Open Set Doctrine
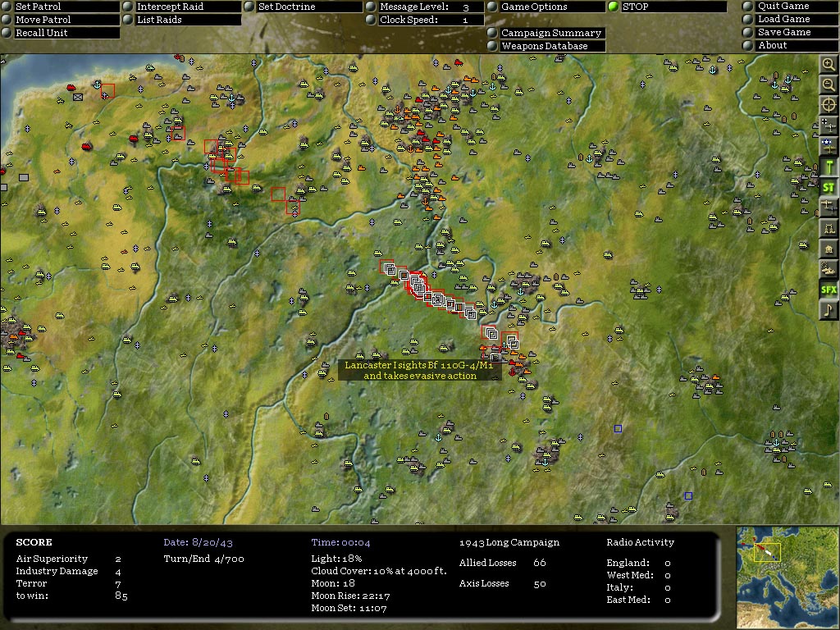840x630 pixels. (x=304, y=7)
